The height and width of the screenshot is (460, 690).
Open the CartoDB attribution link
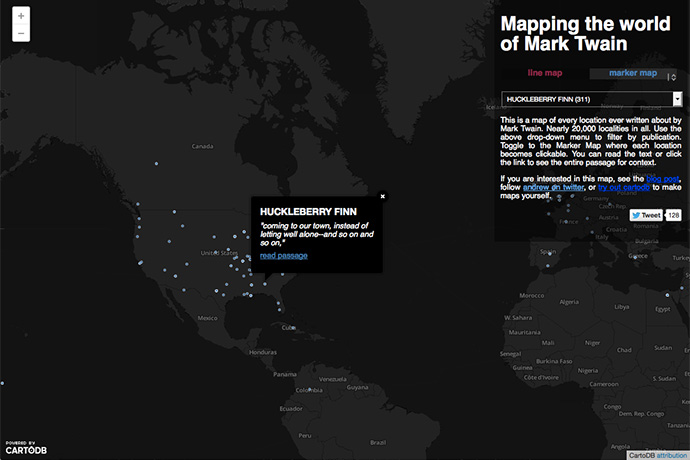click(671, 456)
